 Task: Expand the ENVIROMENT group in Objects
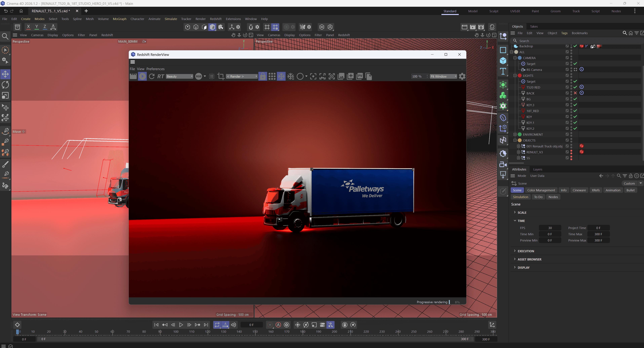tap(515, 134)
